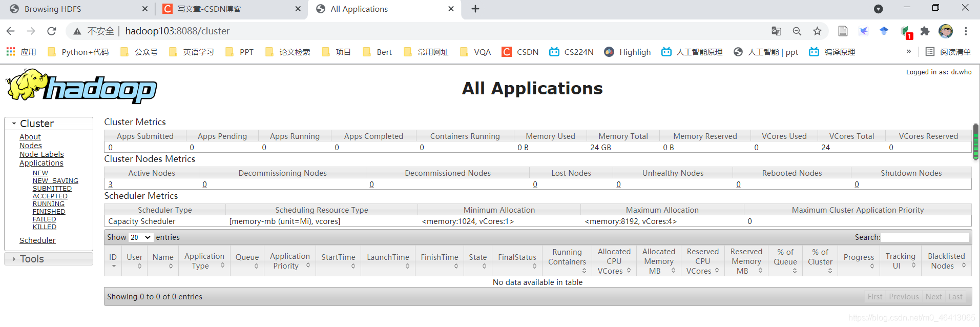Open the CS224N bookmark
This screenshot has width=980, height=327.
click(x=571, y=52)
